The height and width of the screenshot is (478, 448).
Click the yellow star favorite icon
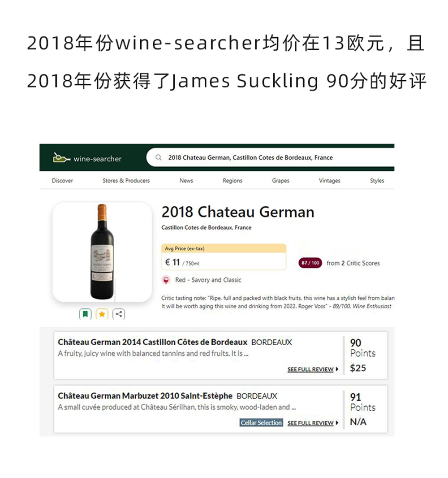coord(102,314)
